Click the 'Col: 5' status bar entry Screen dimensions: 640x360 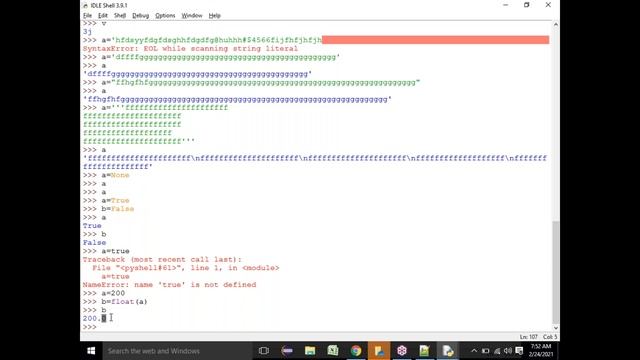[x=550, y=337]
